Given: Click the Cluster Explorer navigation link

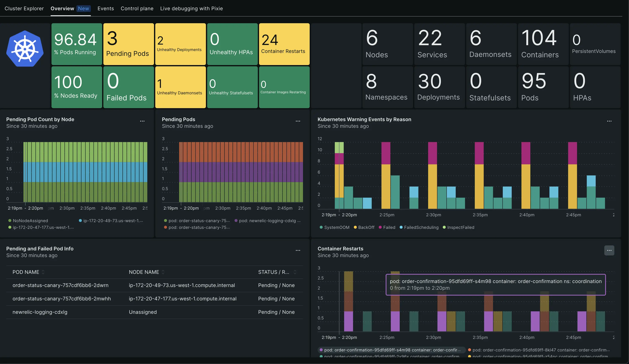Looking at the screenshot, I should point(24,8).
